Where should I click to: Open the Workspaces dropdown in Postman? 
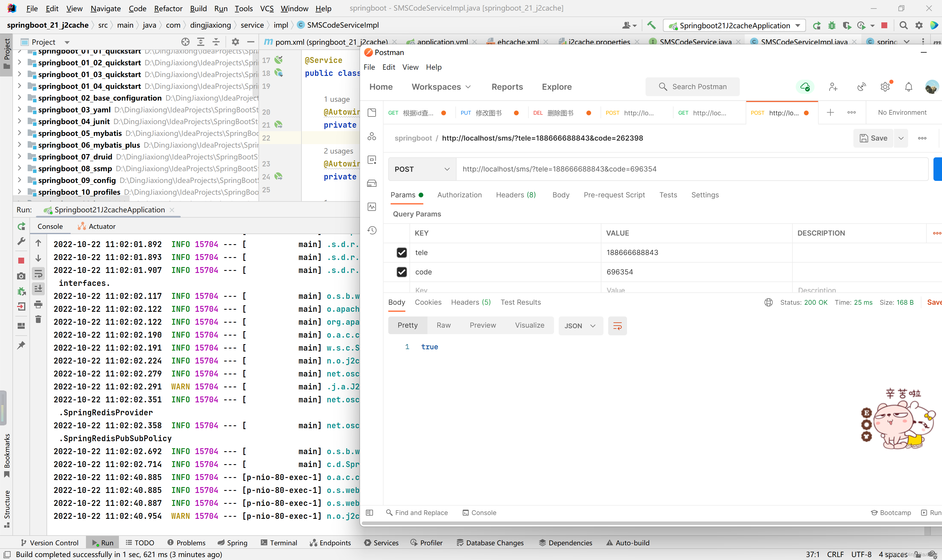pyautogui.click(x=441, y=87)
